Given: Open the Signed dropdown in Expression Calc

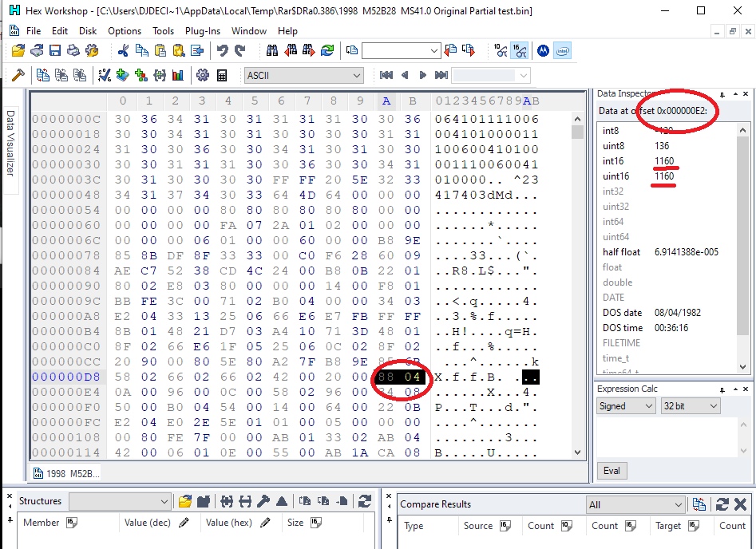Looking at the screenshot, I should (x=625, y=406).
